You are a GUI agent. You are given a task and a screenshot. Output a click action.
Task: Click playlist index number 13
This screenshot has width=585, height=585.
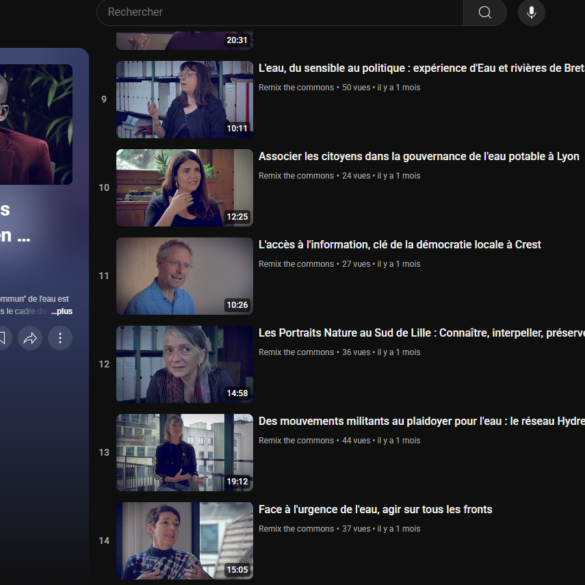coord(104,453)
